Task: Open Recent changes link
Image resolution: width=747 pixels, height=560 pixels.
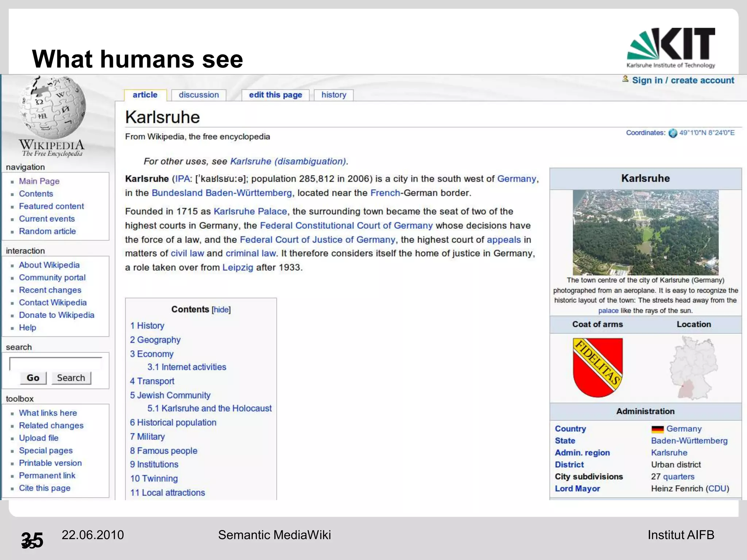Action: [50, 290]
